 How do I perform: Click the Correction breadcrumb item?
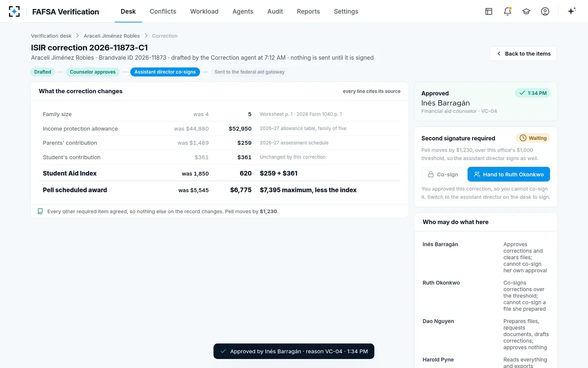tap(165, 36)
